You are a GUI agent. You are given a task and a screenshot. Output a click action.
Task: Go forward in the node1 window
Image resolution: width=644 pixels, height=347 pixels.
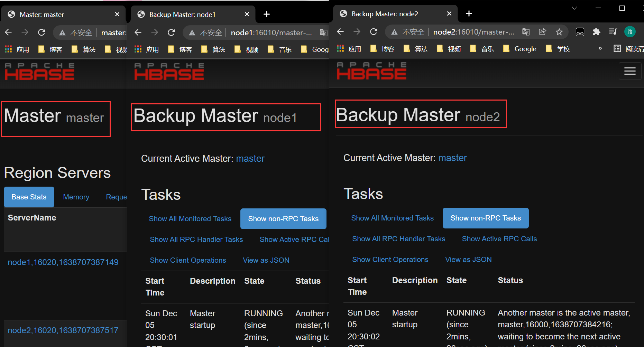[155, 32]
